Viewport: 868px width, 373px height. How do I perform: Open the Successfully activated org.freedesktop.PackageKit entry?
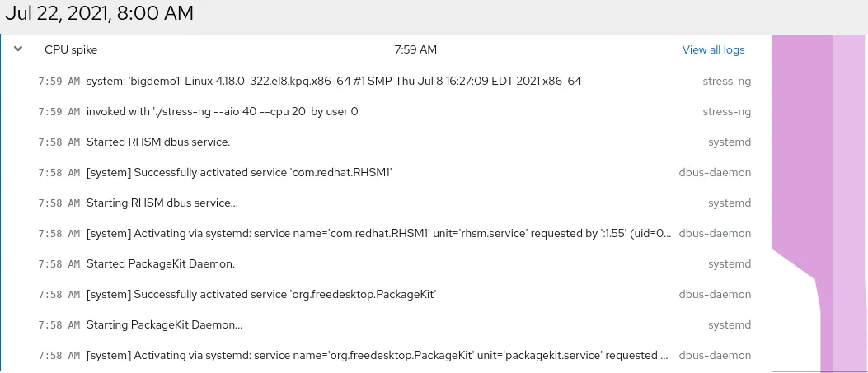(260, 294)
